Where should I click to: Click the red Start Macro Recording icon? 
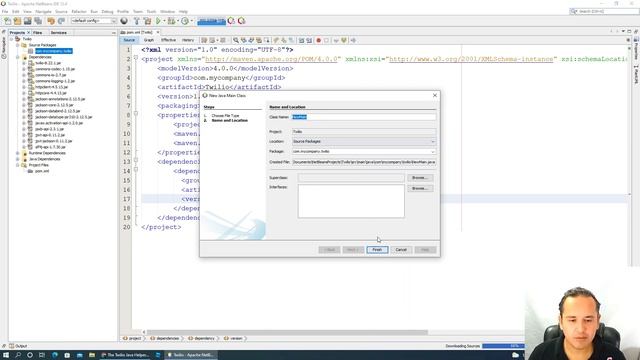318,40
